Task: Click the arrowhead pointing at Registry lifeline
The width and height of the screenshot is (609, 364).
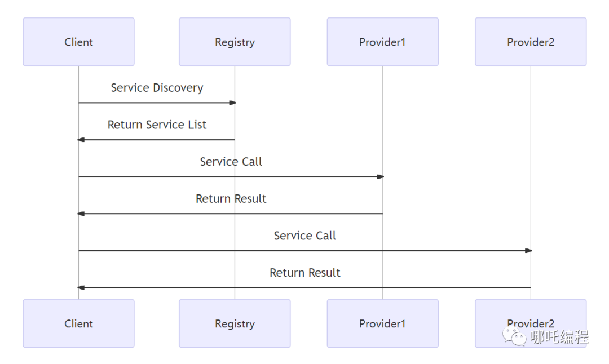Action: tap(232, 103)
